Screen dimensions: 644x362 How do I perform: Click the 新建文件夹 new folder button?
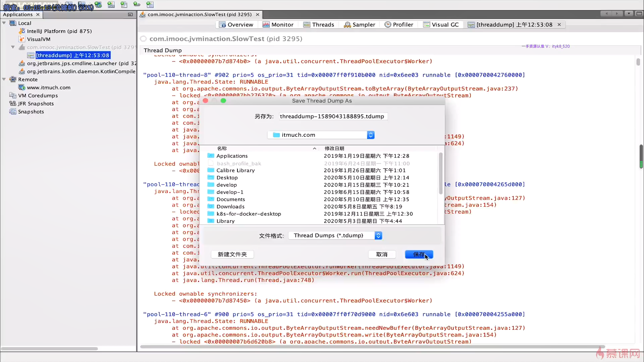click(232, 254)
